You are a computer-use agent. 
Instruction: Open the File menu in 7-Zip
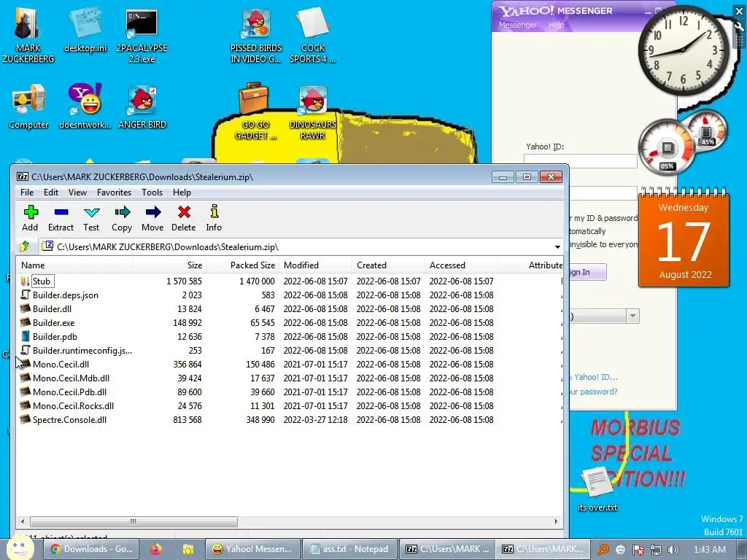(x=27, y=192)
